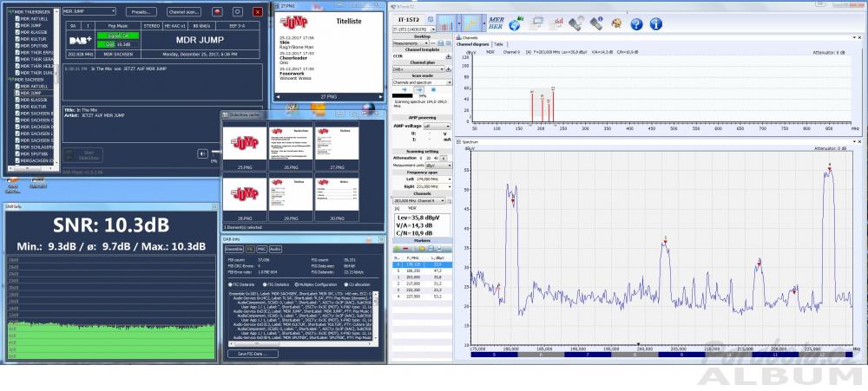Viewport: 868px width, 391px height.
Task: Click the previous slide arrow in 27.PNG viewer
Action: [x=278, y=97]
